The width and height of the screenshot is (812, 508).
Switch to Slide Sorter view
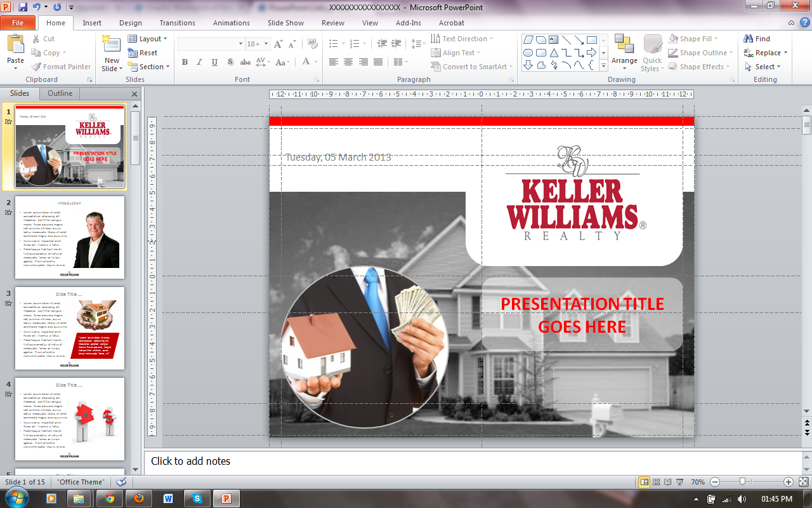[657, 482]
